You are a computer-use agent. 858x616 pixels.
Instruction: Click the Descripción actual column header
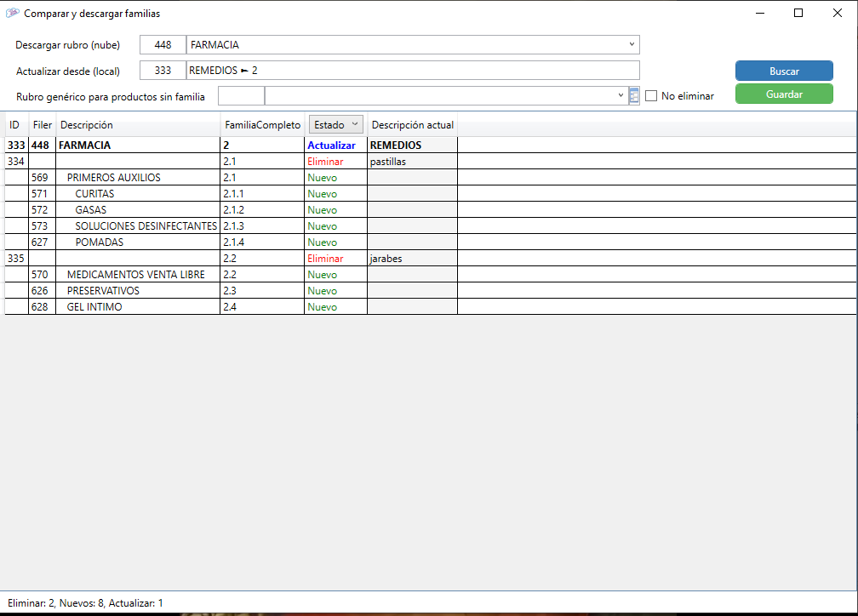pyautogui.click(x=413, y=125)
